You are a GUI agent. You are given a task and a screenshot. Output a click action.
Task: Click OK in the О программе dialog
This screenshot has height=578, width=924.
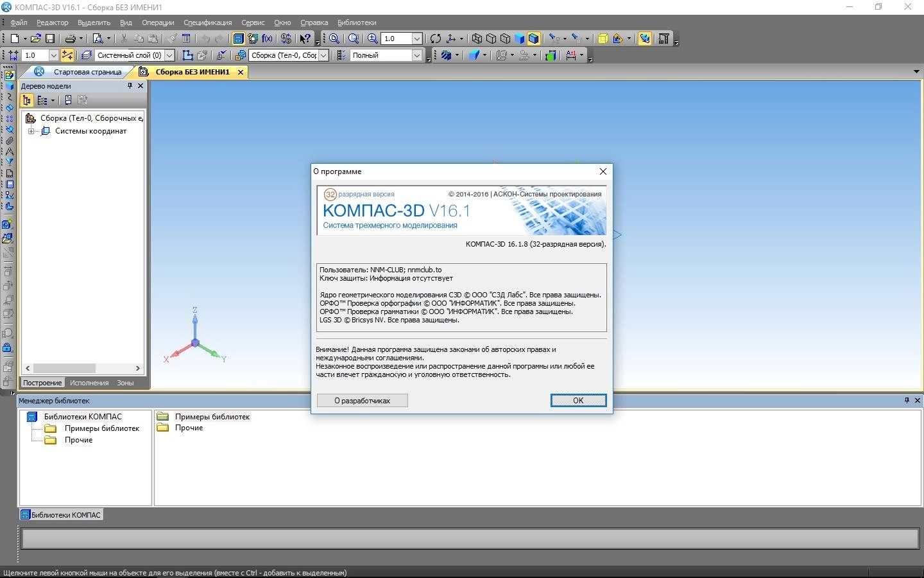pos(578,400)
